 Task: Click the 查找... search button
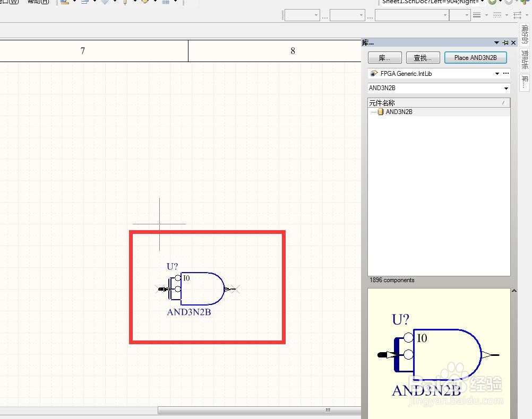(x=423, y=58)
